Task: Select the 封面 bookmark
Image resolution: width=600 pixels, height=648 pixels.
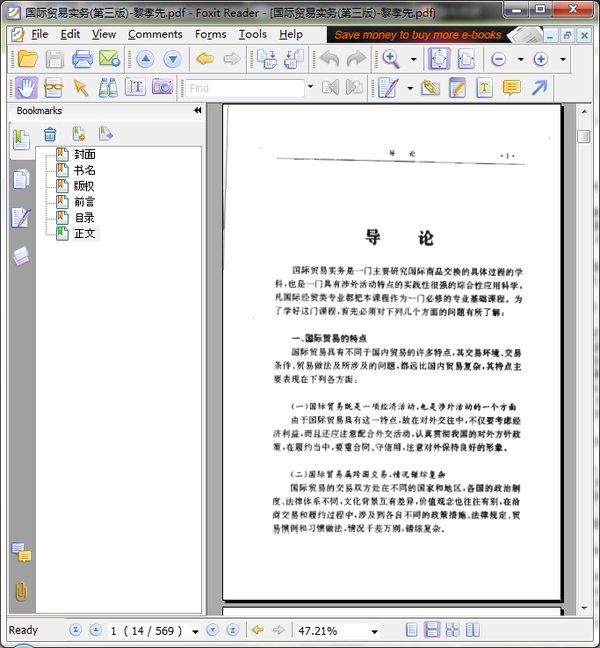Action: 85,154
